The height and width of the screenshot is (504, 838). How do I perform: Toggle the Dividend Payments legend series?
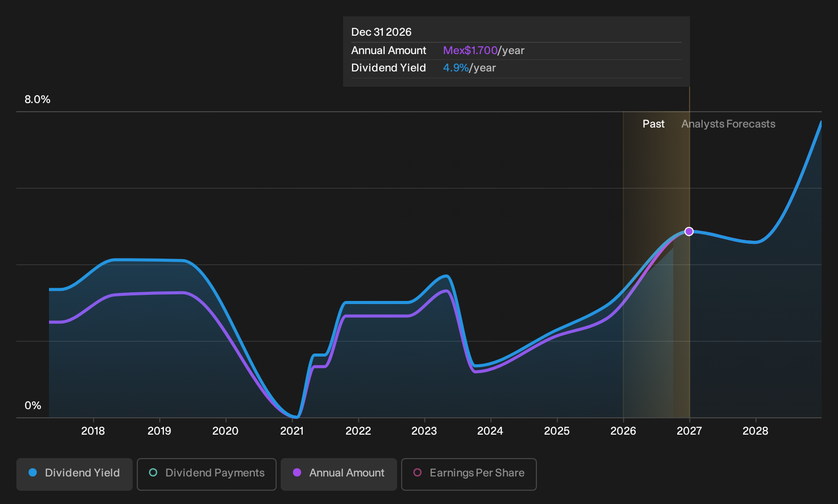pyautogui.click(x=207, y=474)
